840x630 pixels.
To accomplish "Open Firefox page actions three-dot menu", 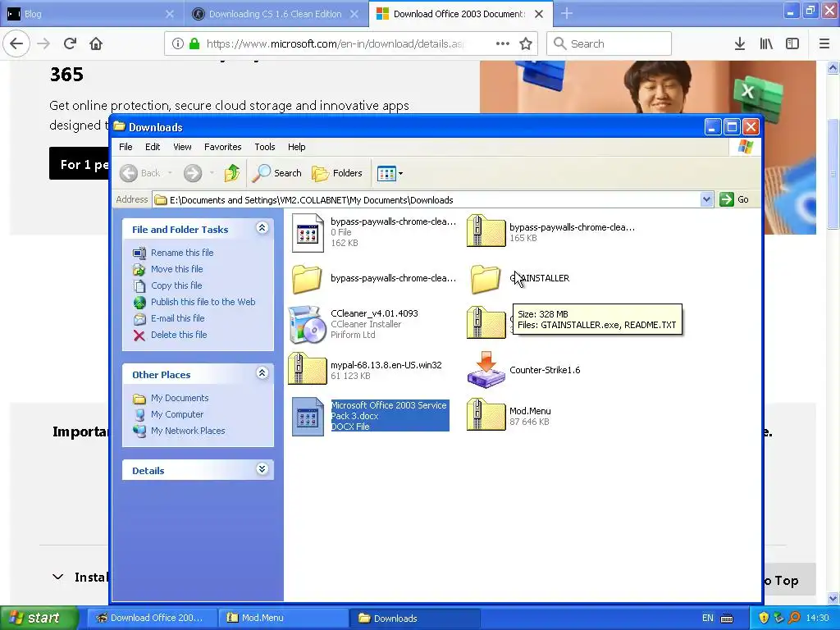I will (503, 43).
